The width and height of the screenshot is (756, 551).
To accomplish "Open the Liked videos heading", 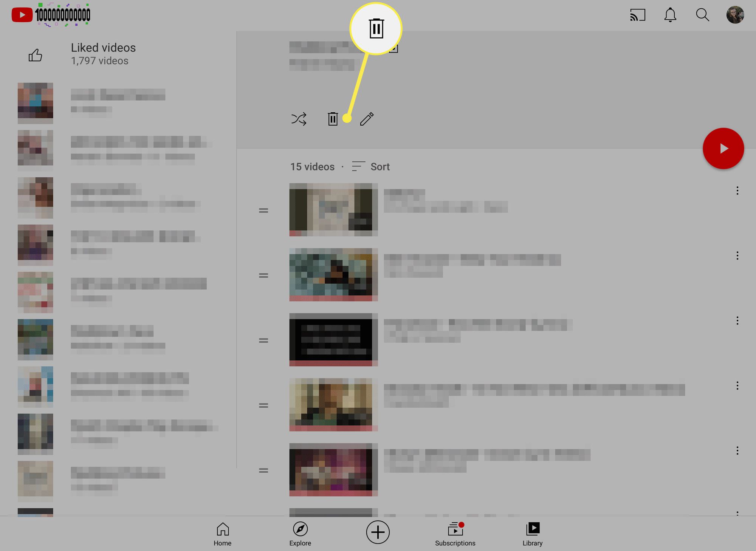I will pos(103,48).
